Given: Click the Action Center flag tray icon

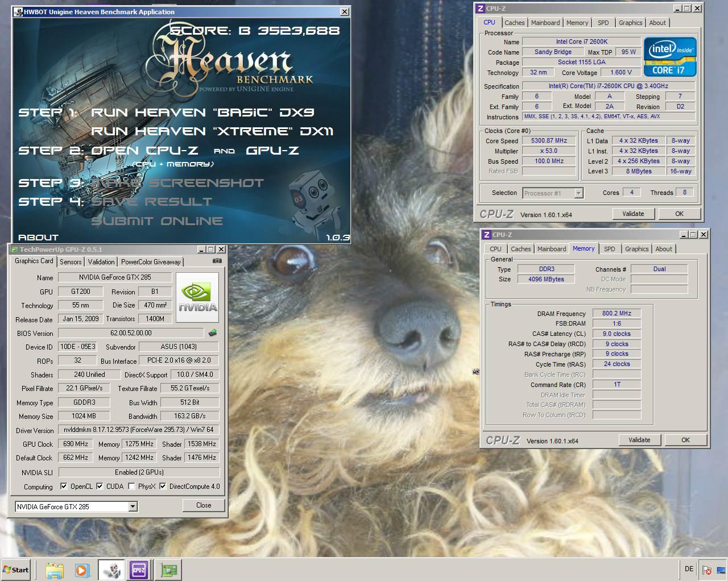Looking at the screenshot, I should pyautogui.click(x=707, y=569).
